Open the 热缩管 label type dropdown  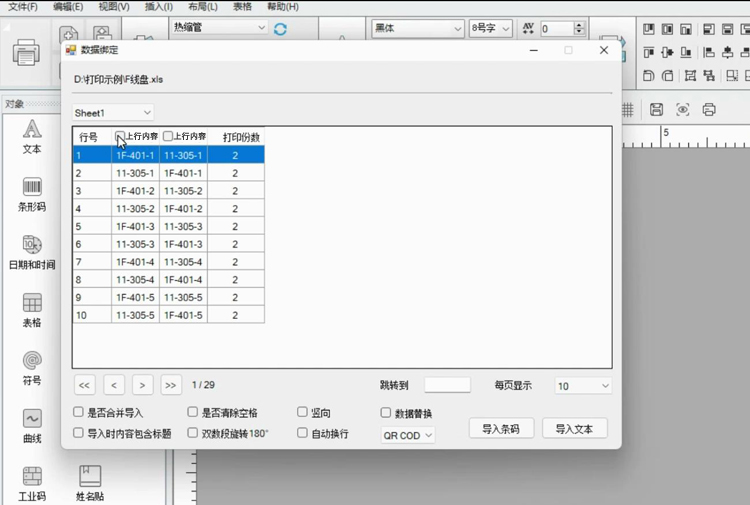(x=219, y=28)
